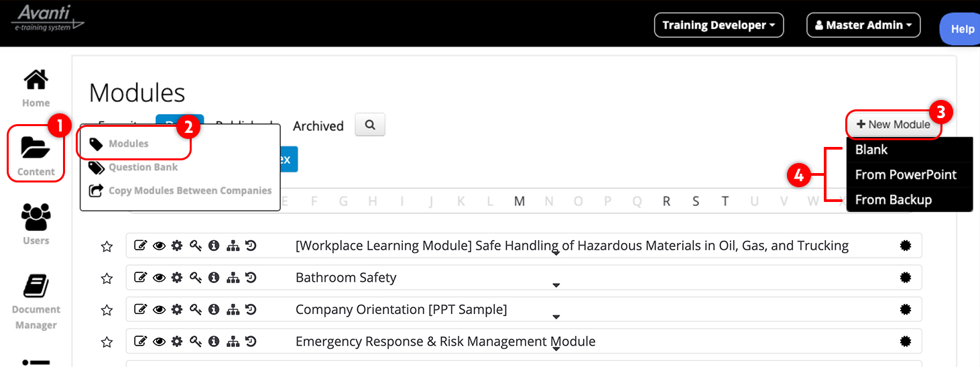Image resolution: width=980 pixels, height=367 pixels.
Task: Click the New Module button
Action: tap(894, 125)
